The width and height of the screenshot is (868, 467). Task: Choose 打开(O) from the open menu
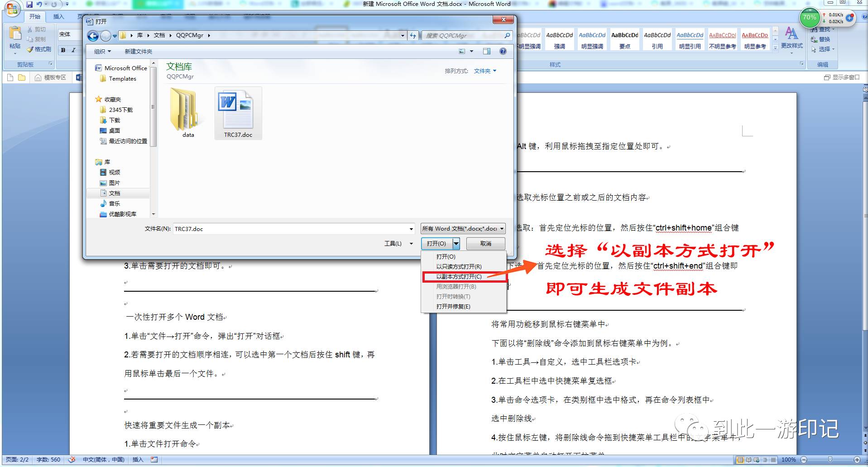pos(464,257)
